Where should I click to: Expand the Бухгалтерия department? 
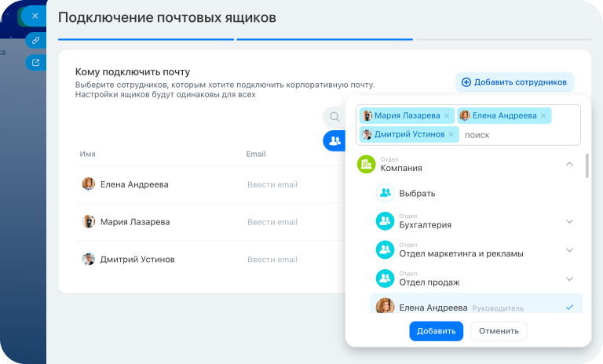(x=569, y=222)
